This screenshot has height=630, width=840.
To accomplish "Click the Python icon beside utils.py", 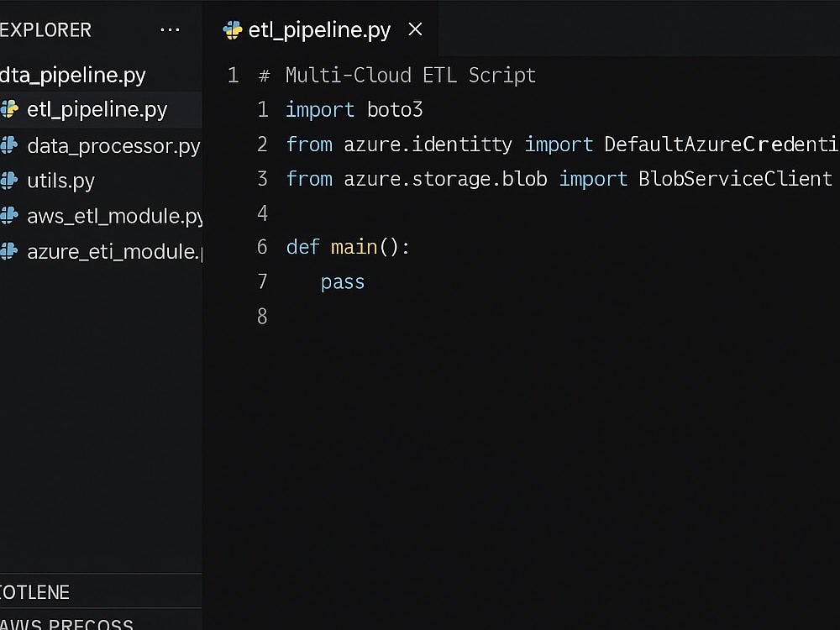I will tap(9, 181).
